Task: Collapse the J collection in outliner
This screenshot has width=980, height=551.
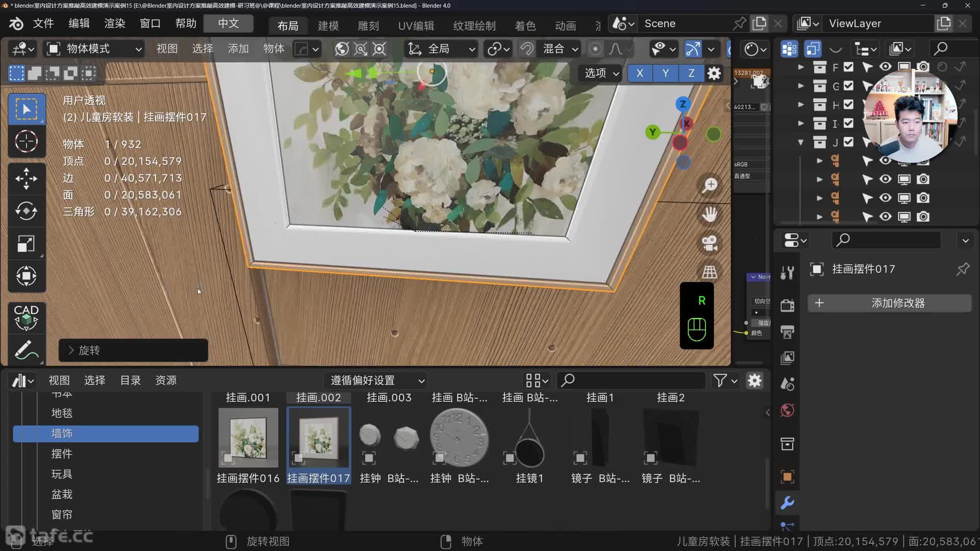Action: coord(801,142)
